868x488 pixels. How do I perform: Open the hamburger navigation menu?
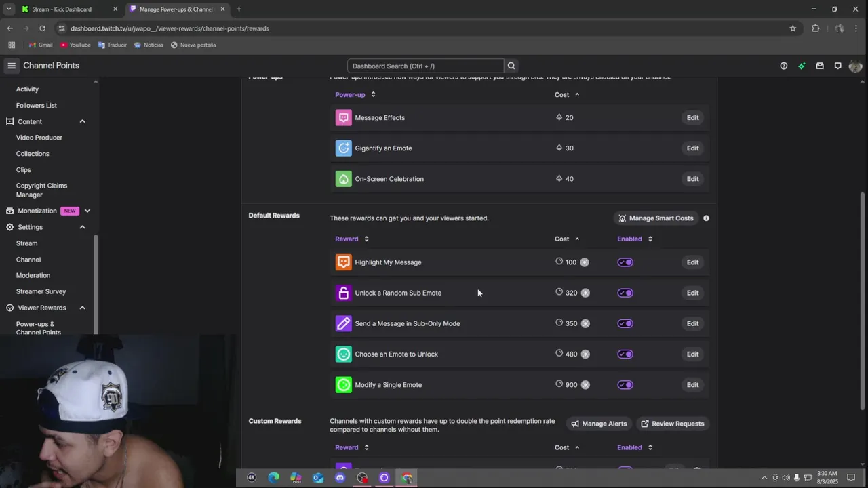[12, 66]
